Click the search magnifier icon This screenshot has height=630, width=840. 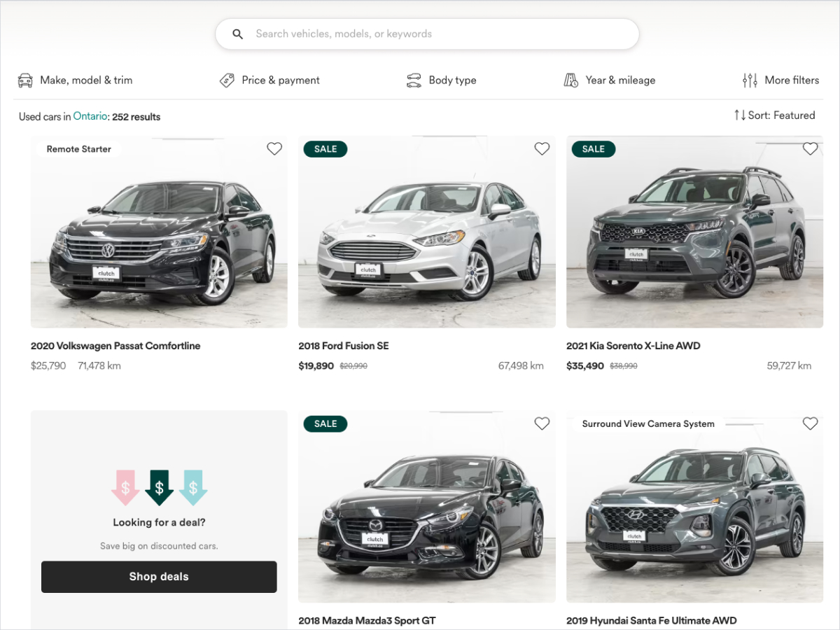click(238, 34)
